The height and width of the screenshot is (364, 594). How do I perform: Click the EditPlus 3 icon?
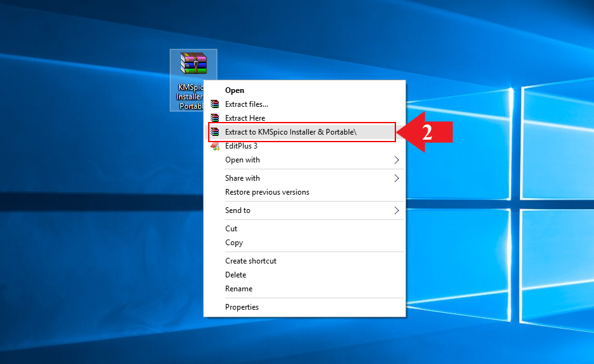click(215, 146)
